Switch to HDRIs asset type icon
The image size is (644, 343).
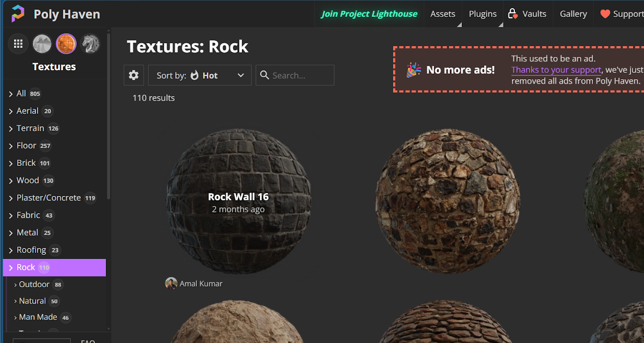[42, 44]
